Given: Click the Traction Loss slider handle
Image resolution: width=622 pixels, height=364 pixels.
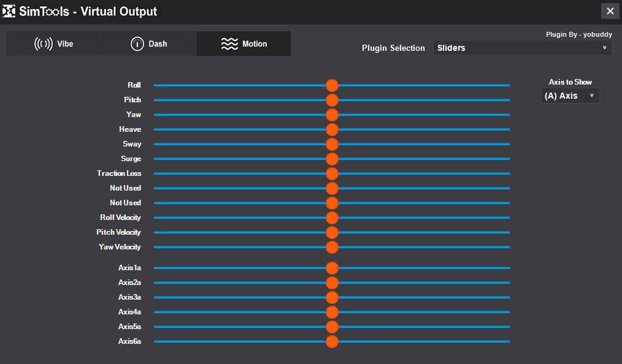Looking at the screenshot, I should pos(332,173).
